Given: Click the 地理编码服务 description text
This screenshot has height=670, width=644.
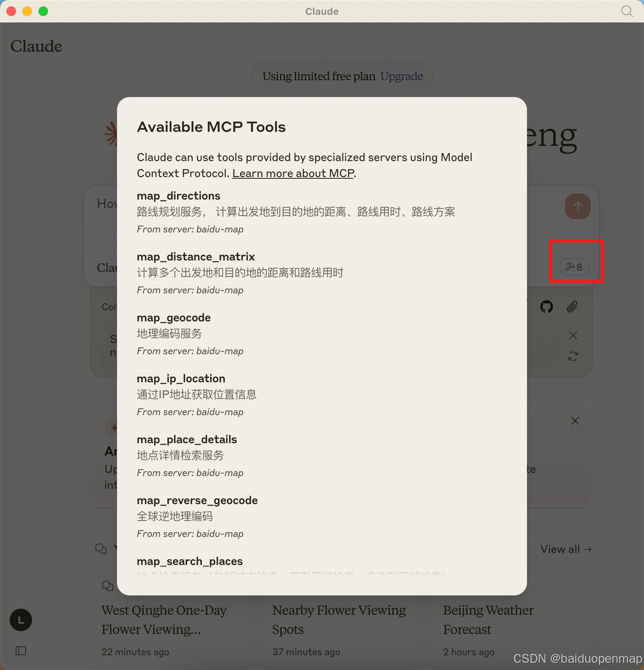Looking at the screenshot, I should 169,334.
